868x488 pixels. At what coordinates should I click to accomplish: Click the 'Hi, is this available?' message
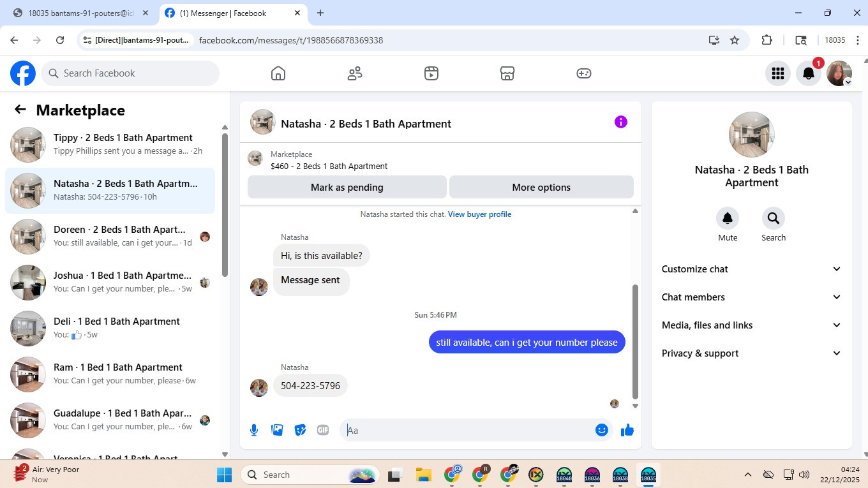(322, 256)
